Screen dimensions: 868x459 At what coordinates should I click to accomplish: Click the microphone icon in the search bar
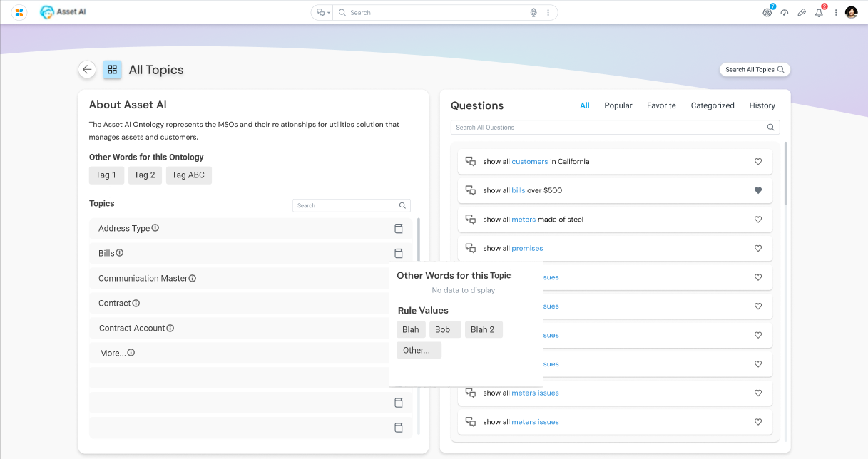[533, 13]
